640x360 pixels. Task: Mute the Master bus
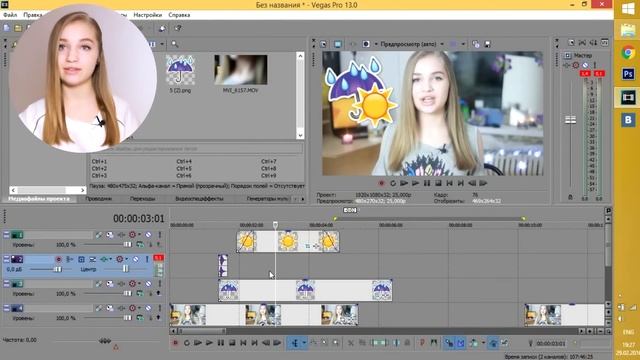(585, 65)
